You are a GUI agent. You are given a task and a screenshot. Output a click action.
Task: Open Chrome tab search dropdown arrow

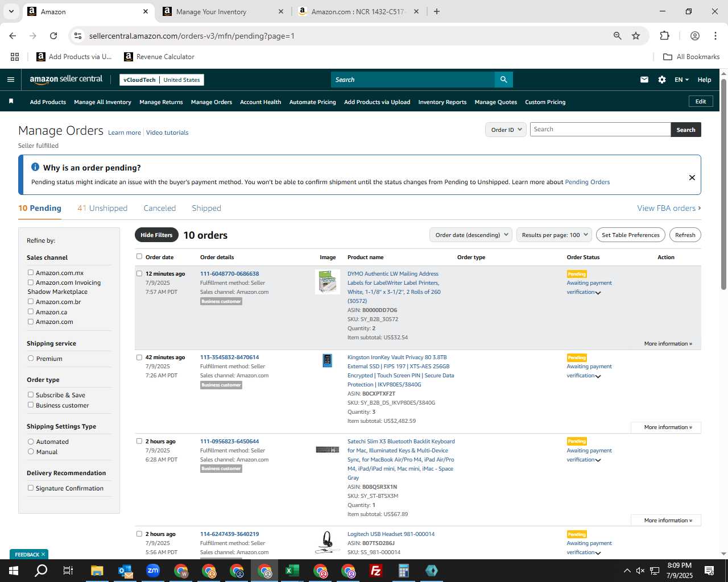click(x=11, y=11)
